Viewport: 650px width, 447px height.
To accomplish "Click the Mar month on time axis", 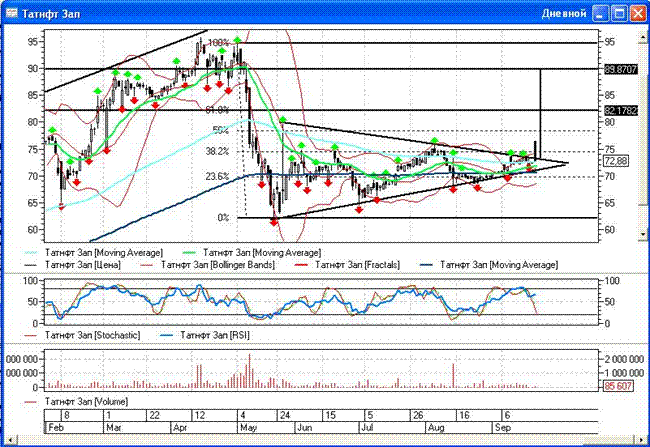I will pos(113,428).
